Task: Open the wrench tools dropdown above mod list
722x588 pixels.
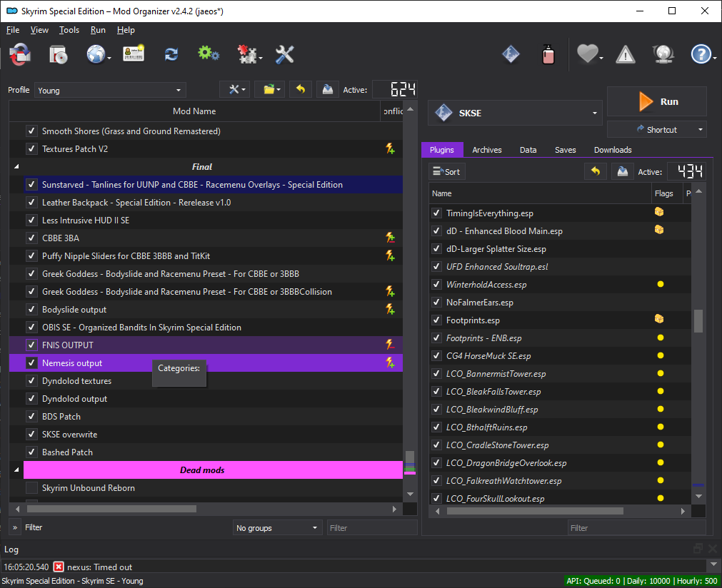Action: tap(235, 89)
